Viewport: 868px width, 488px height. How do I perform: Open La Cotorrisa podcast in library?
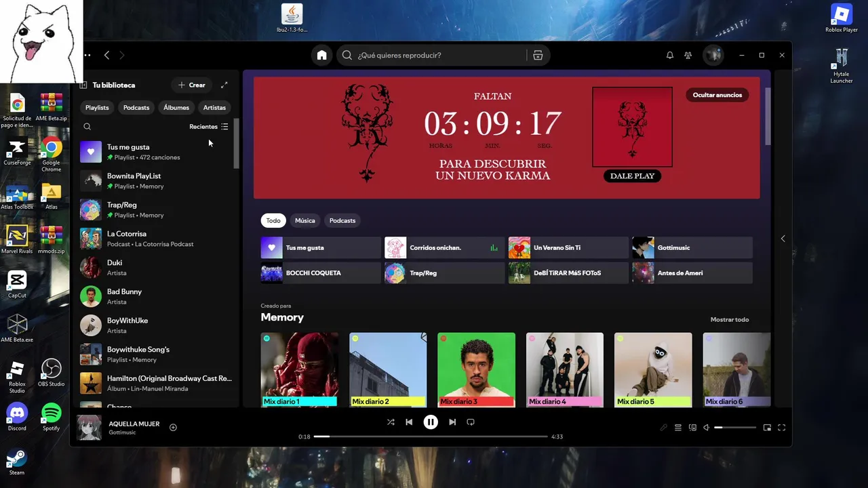click(156, 239)
